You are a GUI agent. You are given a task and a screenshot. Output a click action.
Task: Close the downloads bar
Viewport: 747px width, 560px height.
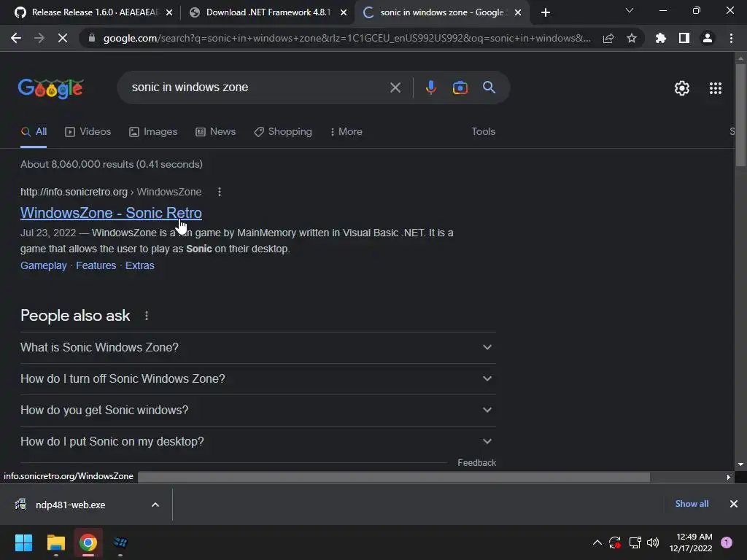[734, 504]
